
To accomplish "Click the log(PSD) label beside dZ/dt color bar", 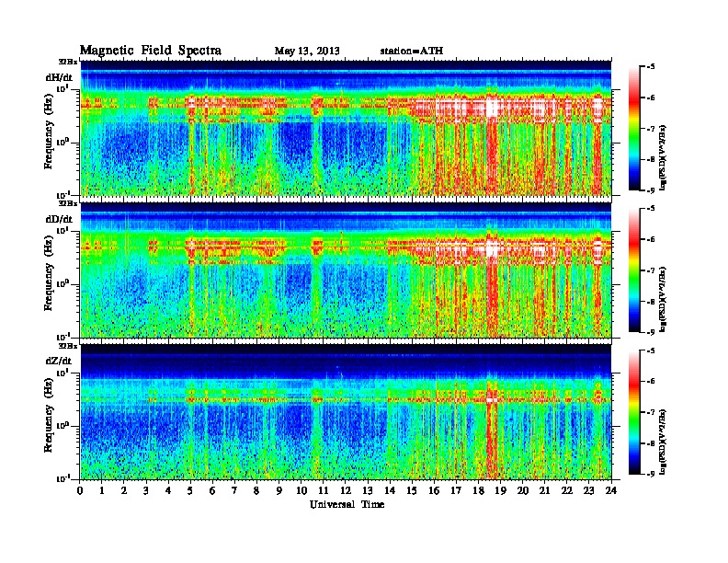I will pos(664,441).
